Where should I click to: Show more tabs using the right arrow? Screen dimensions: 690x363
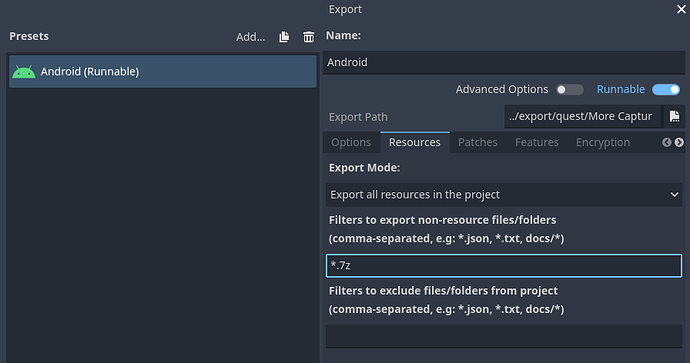(679, 142)
